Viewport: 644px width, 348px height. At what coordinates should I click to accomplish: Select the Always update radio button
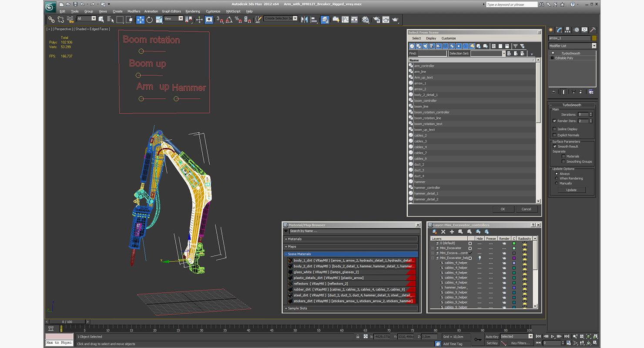(557, 174)
